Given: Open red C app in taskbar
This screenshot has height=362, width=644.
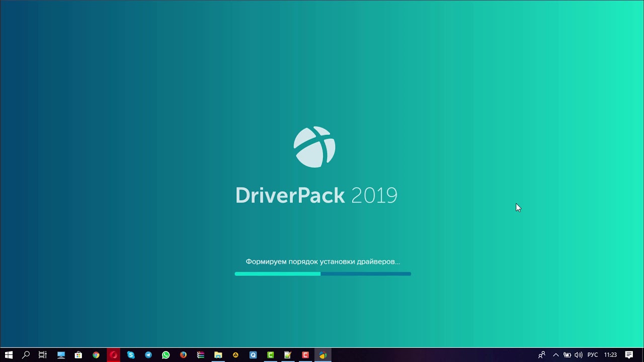Looking at the screenshot, I should pos(305,355).
